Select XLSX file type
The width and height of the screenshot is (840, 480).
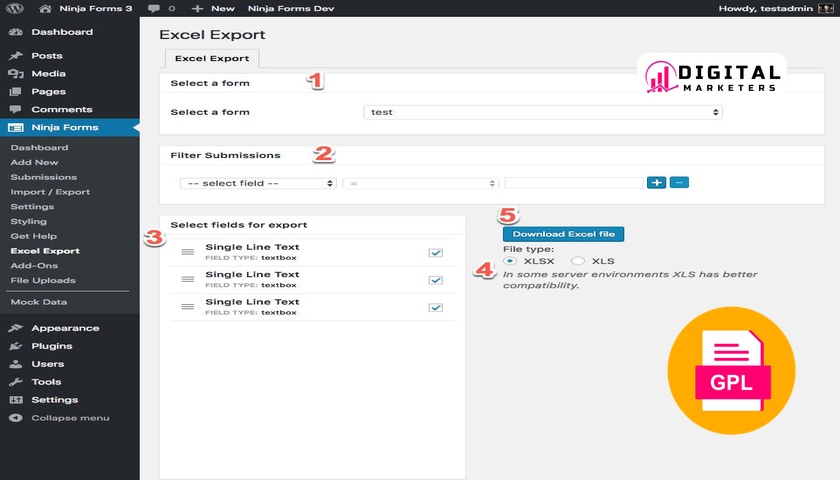click(x=510, y=261)
